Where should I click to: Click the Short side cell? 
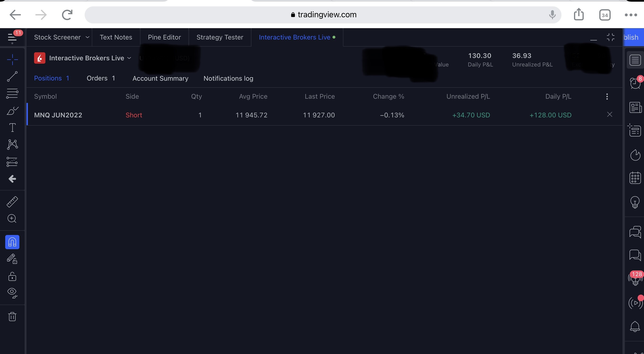click(x=134, y=115)
